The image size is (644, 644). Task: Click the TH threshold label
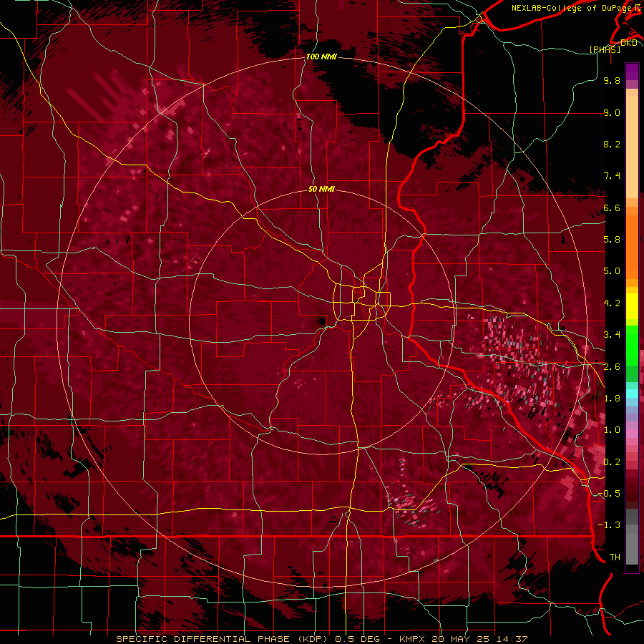[615, 557]
